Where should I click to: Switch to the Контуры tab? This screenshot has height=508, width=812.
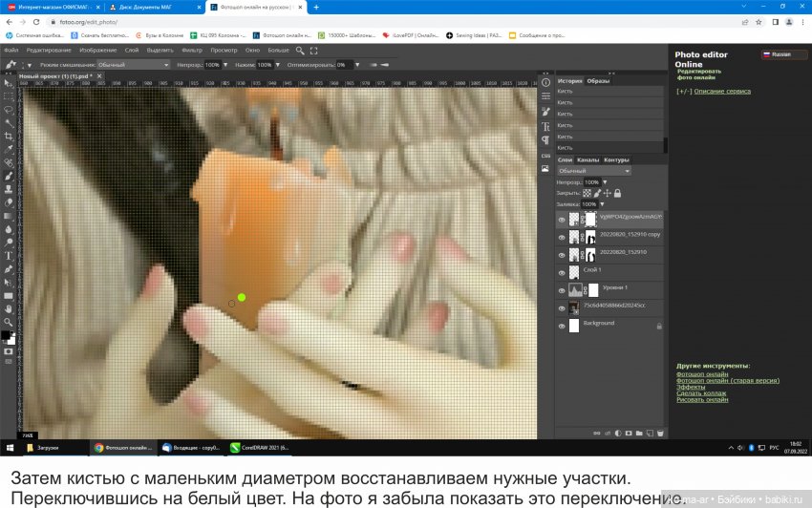[616, 160]
